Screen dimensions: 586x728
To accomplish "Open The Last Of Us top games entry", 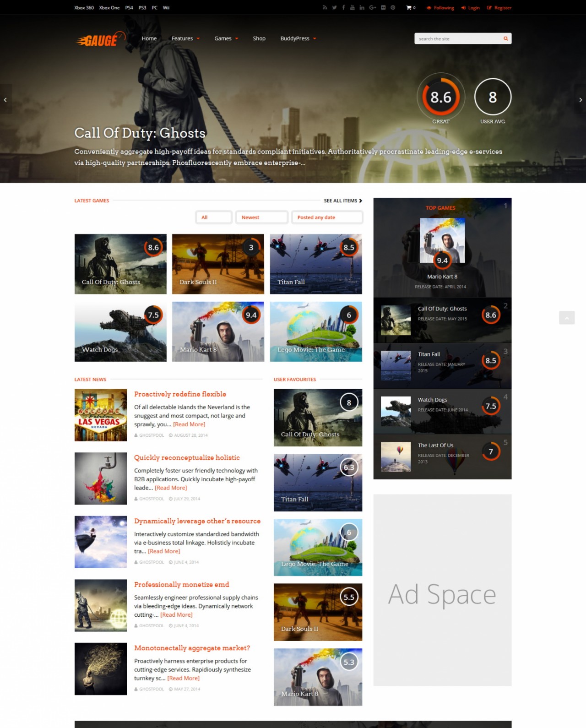I will 442,457.
